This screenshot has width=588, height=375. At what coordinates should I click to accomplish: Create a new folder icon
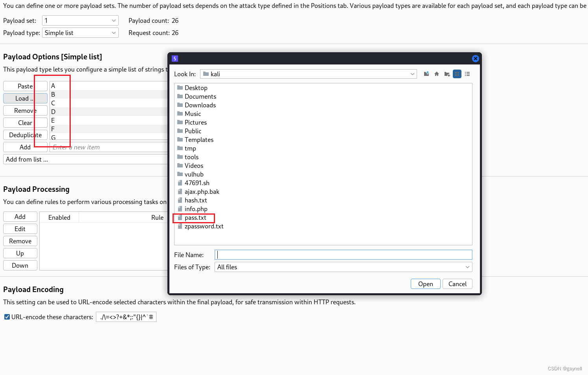click(447, 74)
